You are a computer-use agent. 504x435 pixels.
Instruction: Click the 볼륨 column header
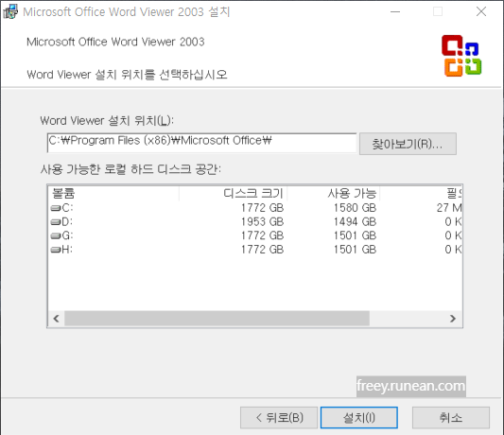coord(113,193)
